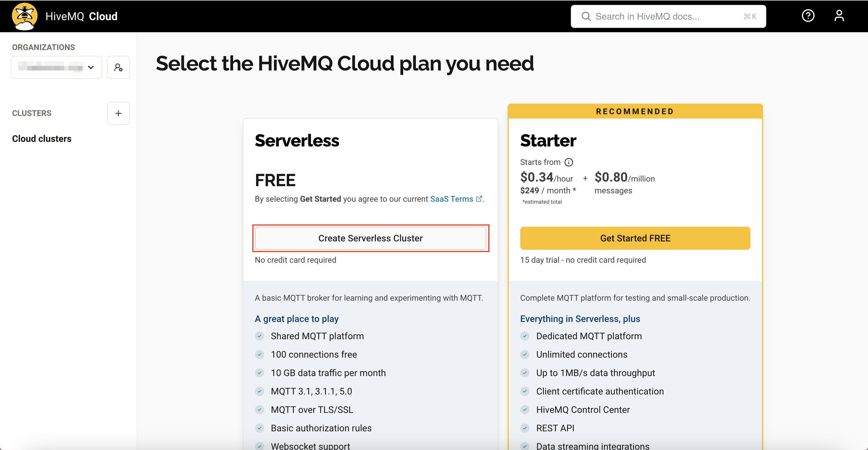This screenshot has height=450, width=868.
Task: Click the ORGANIZATIONS sidebar heading
Action: (43, 47)
